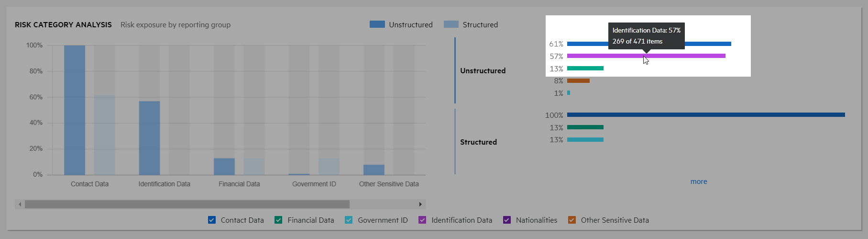Image resolution: width=868 pixels, height=239 pixels.
Task: Disable the Identification Data checkbox
Action: (x=422, y=220)
